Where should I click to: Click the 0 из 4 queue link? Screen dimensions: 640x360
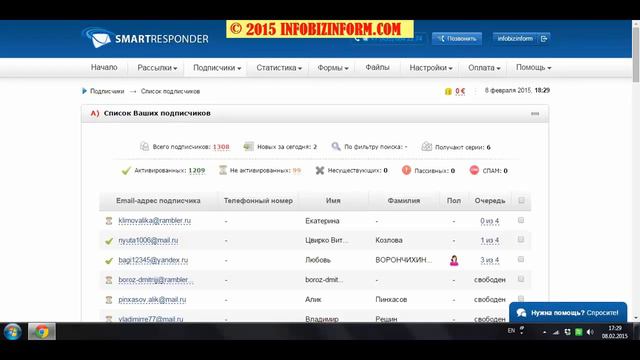(489, 221)
